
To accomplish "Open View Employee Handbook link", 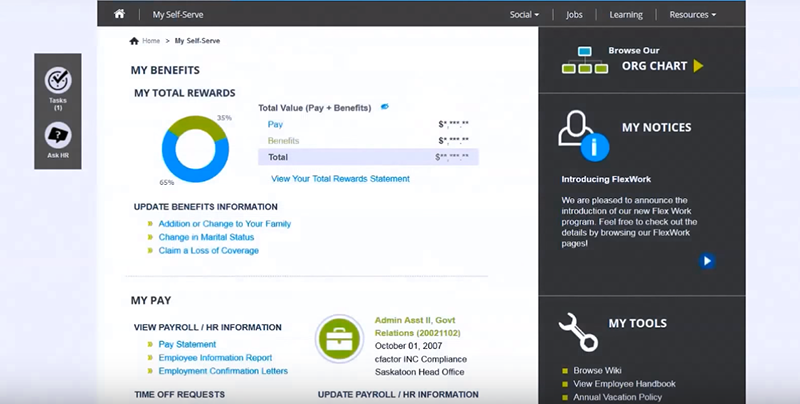I will pos(624,384).
